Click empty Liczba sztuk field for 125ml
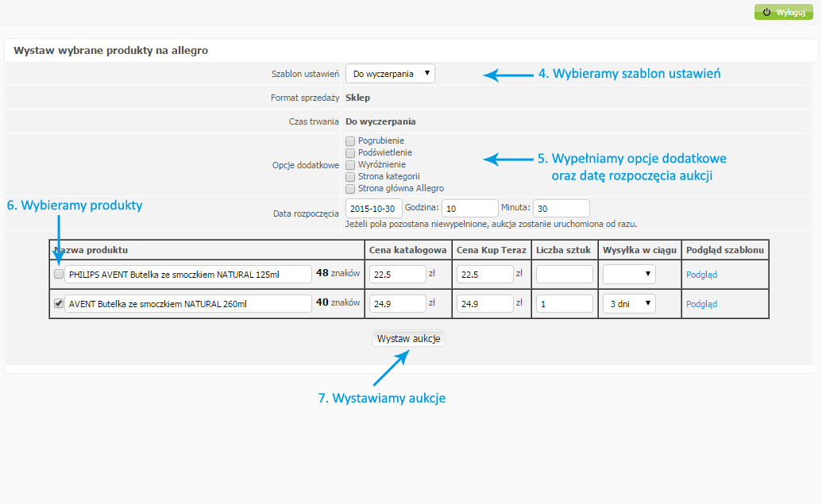The height and width of the screenshot is (504, 822). click(565, 274)
